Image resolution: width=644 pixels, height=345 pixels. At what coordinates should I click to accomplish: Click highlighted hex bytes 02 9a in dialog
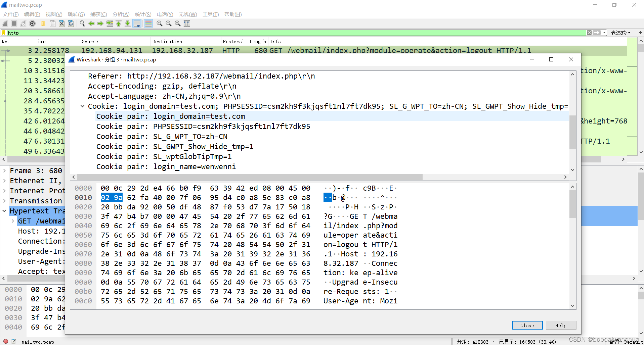coord(112,198)
